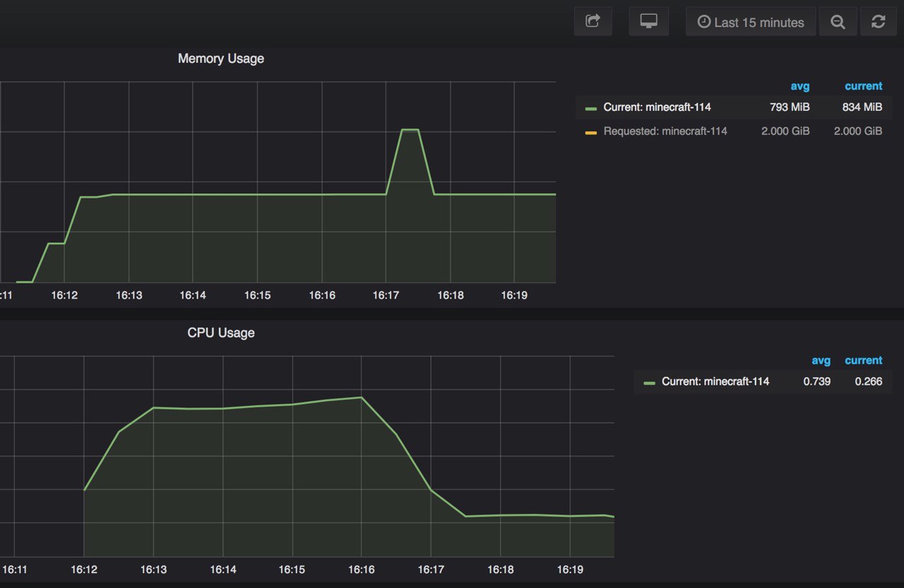Screen dimensions: 904x588
Task: Click the 16:17 label on CPU Usage axis
Action: coord(431,569)
